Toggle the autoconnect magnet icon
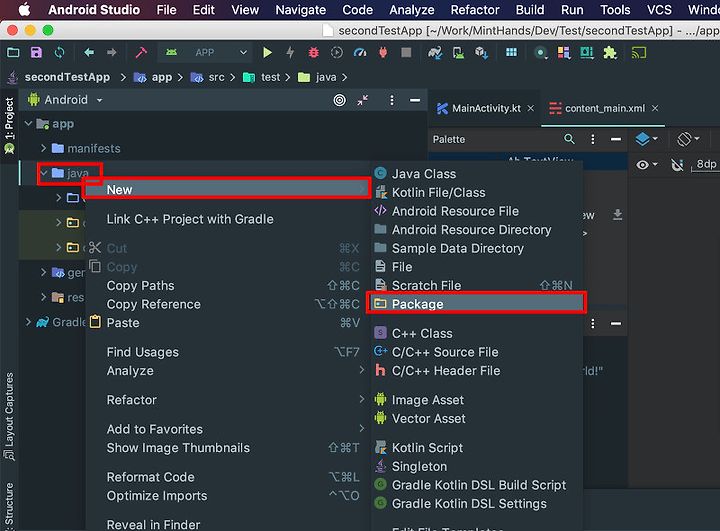Screen dimensions: 720x531 677,164
